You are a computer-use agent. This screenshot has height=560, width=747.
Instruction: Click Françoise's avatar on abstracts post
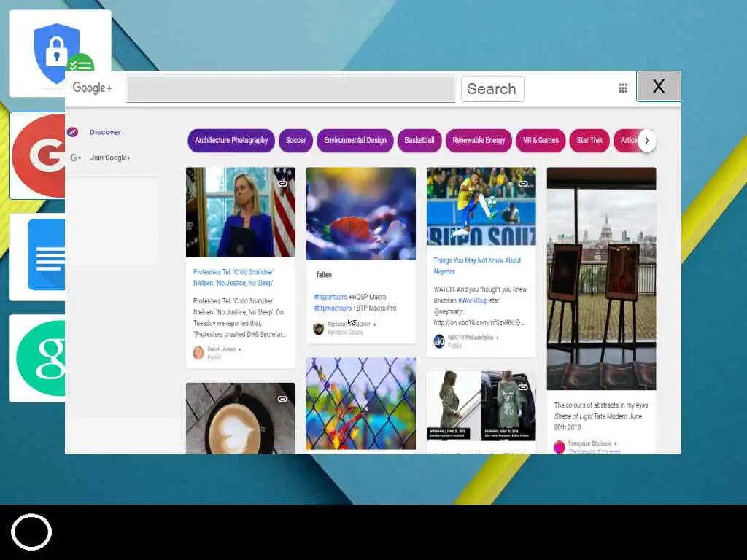tap(560, 447)
